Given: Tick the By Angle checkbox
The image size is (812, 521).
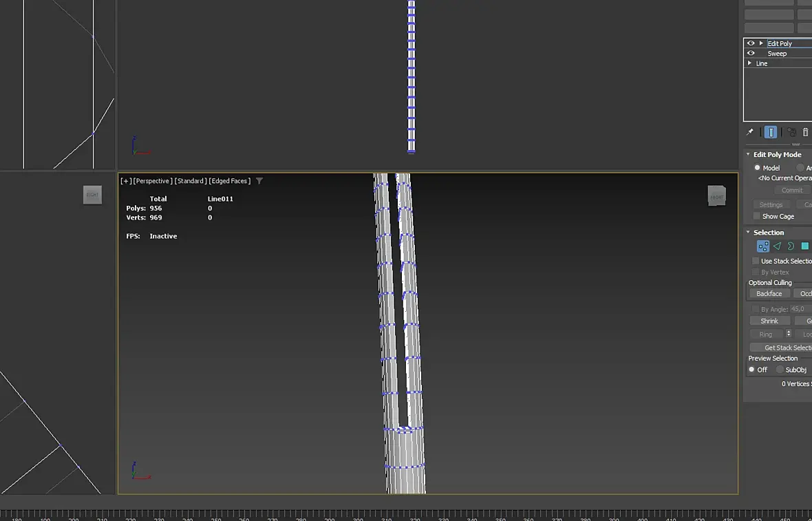Looking at the screenshot, I should click(x=756, y=309).
